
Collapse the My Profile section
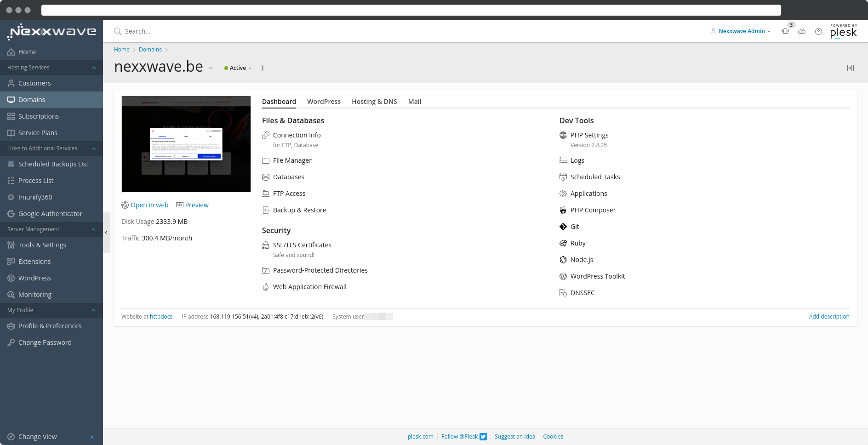94,310
